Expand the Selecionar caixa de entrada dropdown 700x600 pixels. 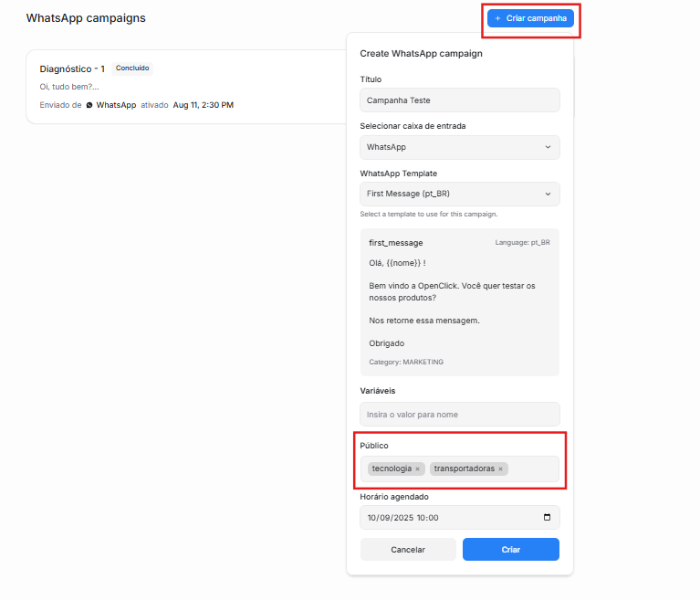[x=460, y=147]
